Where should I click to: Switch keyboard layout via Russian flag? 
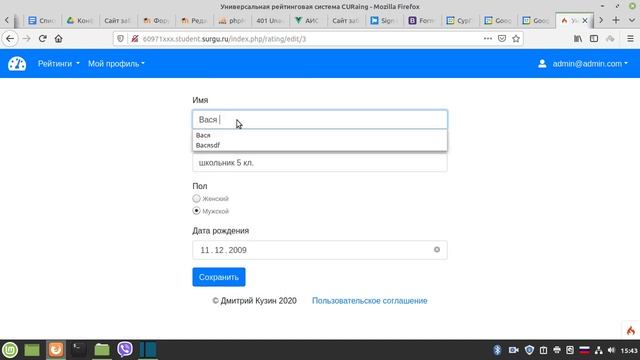(584, 350)
